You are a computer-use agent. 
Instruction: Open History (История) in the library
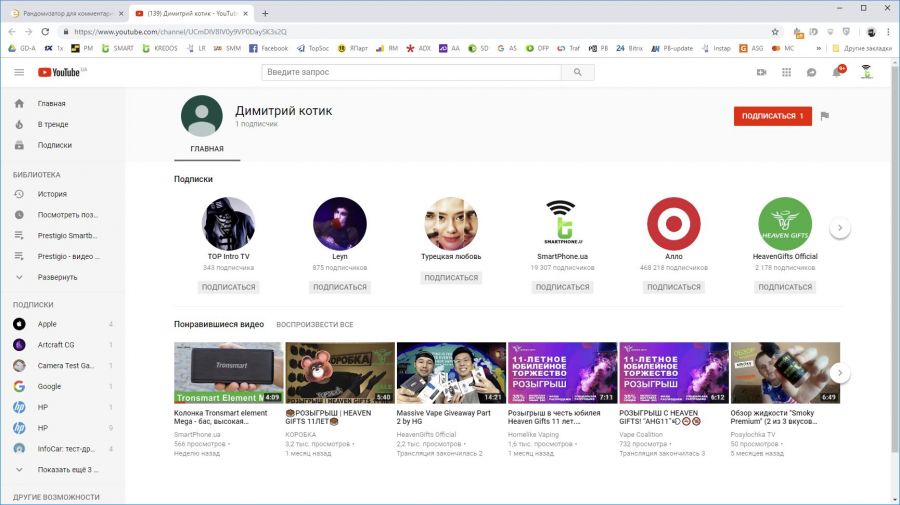(52, 194)
